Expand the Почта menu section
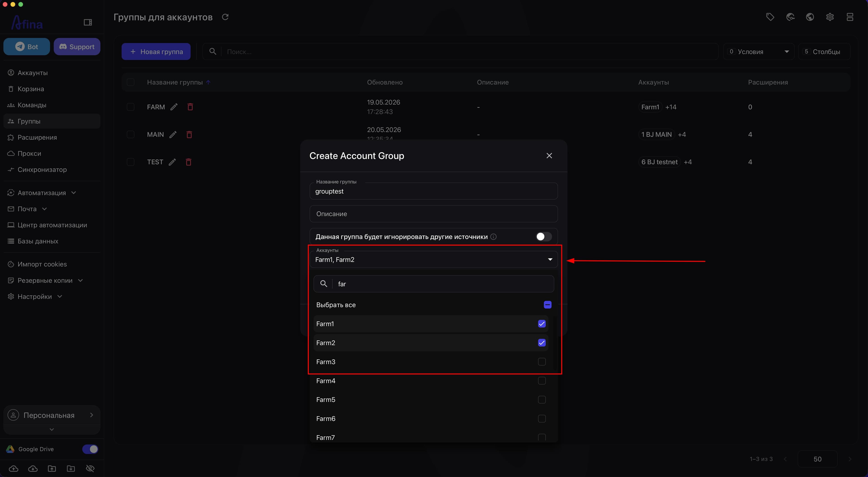Screen dimensions: 868x477 (27, 209)
